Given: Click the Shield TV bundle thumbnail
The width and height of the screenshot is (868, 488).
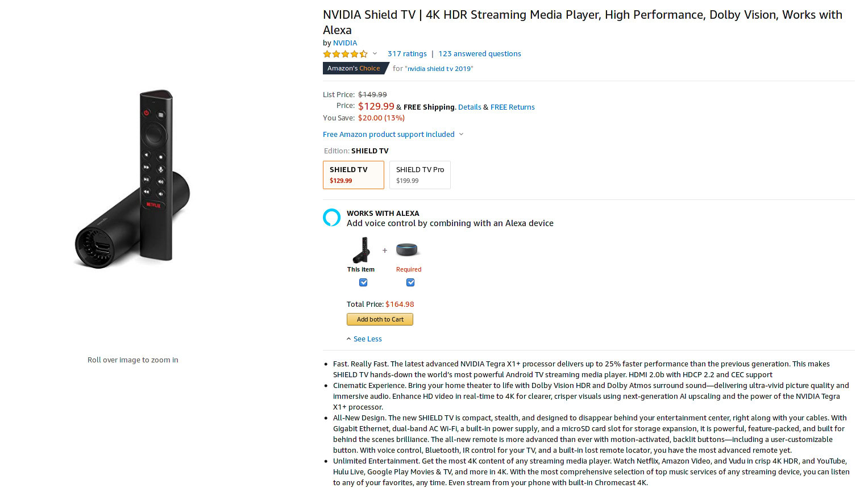Looking at the screenshot, I should click(361, 250).
